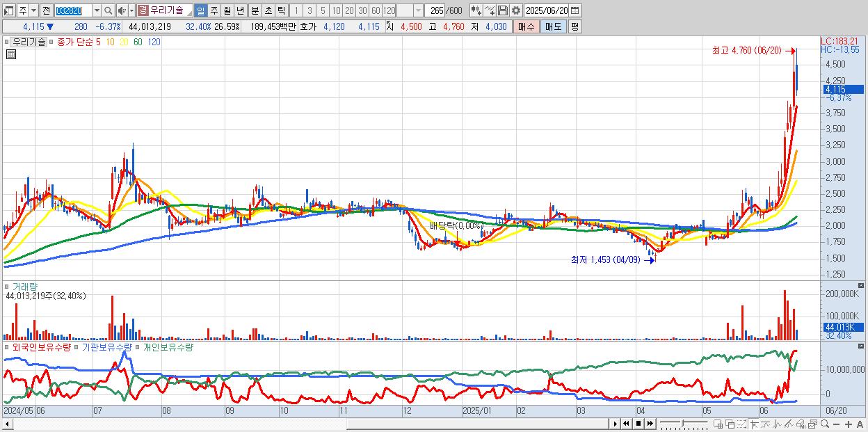The image size is (868, 432).
Task: Adjust the zoom slider in the bottom bar
Action: [x=683, y=423]
